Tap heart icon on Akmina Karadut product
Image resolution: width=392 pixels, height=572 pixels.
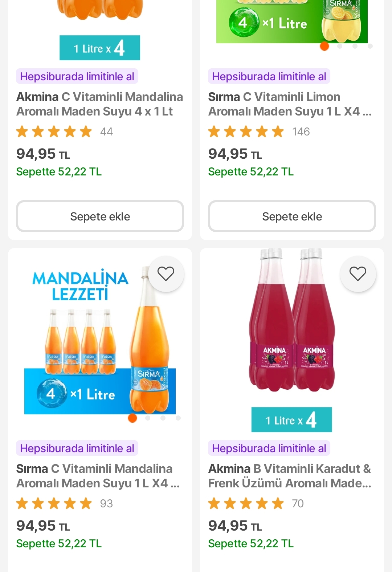(x=358, y=274)
